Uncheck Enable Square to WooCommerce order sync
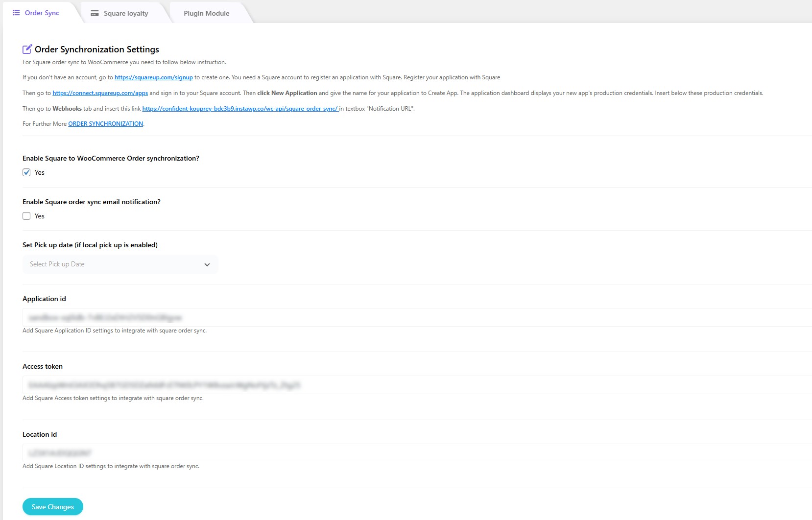 [26, 172]
